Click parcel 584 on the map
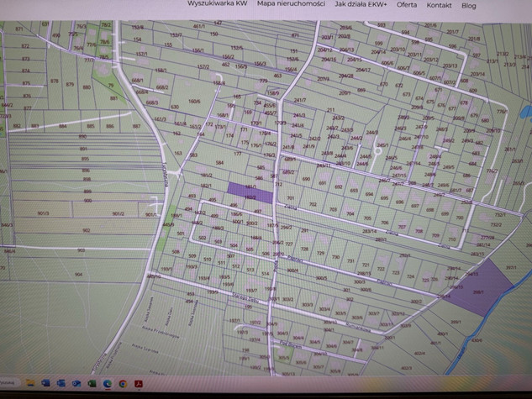The height and width of the screenshot is (399, 532). (x=219, y=163)
